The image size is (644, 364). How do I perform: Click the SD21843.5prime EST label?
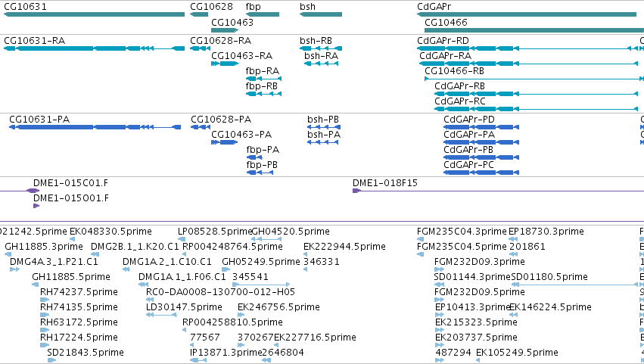[x=86, y=353]
